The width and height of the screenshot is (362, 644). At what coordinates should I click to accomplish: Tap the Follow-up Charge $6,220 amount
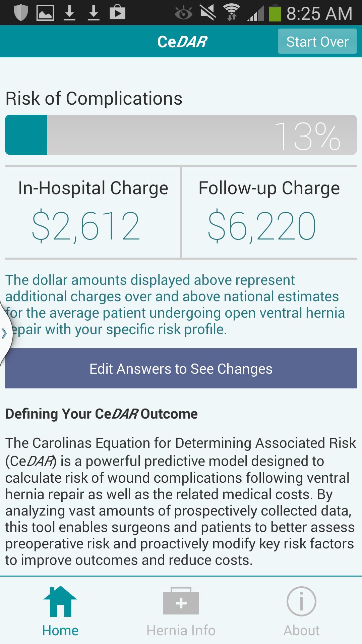pyautogui.click(x=262, y=226)
